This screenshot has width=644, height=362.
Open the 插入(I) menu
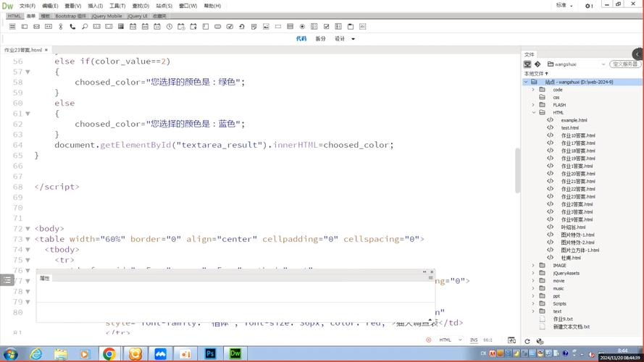96,6
